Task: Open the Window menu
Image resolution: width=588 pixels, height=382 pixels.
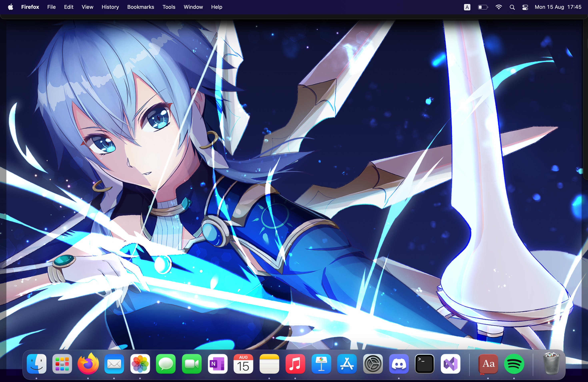Action: 193,7
